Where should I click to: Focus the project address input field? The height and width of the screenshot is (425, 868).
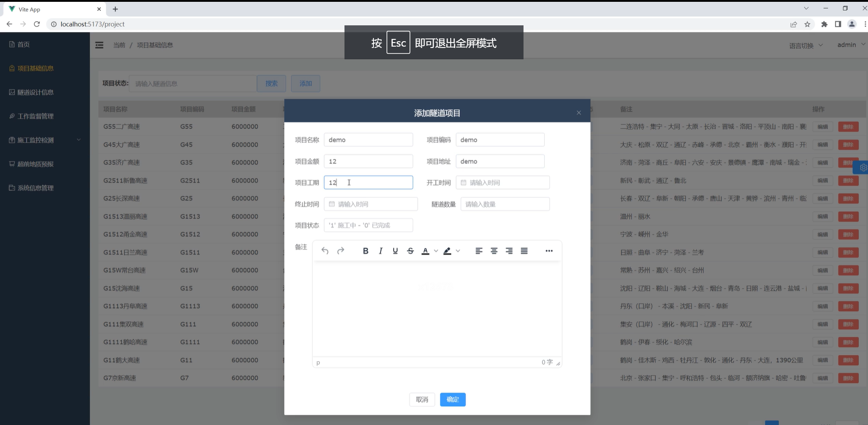pyautogui.click(x=500, y=162)
